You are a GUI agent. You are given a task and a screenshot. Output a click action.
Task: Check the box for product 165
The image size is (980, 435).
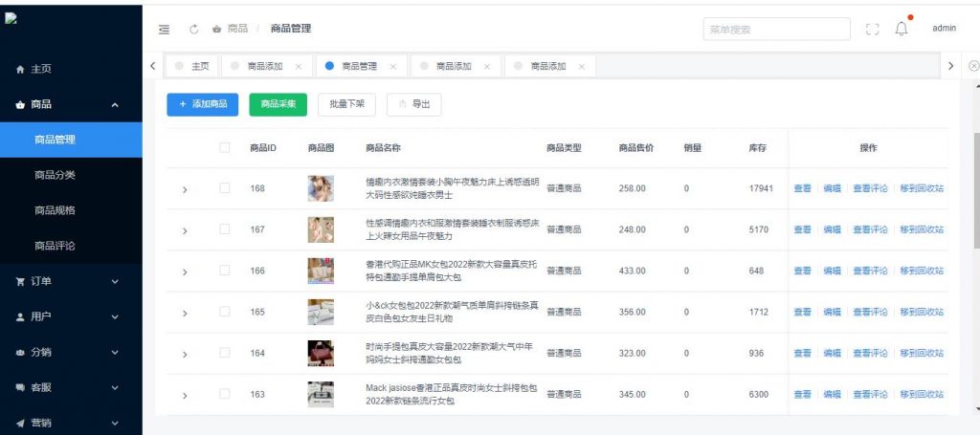point(224,312)
